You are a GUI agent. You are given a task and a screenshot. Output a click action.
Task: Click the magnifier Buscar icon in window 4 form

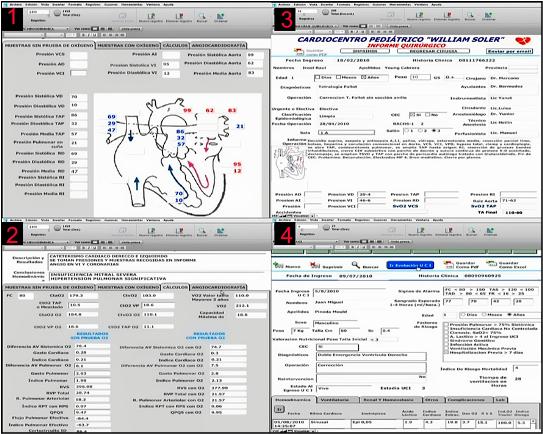tap(356, 265)
